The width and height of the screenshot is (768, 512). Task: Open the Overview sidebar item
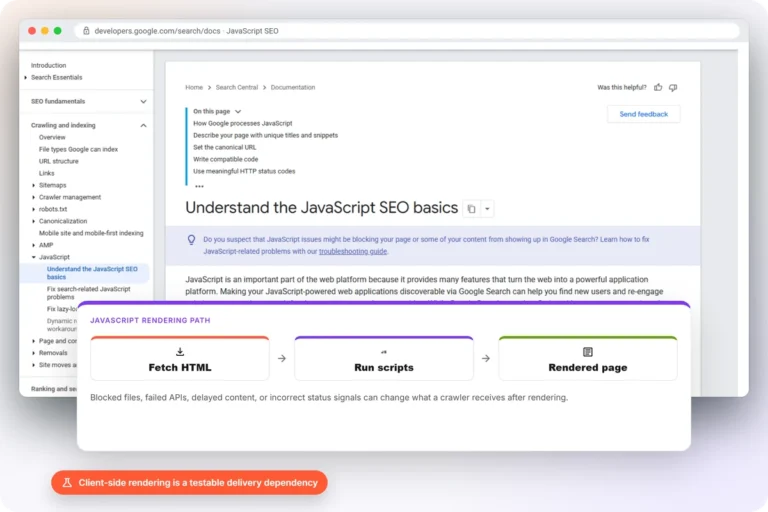pyautogui.click(x=52, y=137)
